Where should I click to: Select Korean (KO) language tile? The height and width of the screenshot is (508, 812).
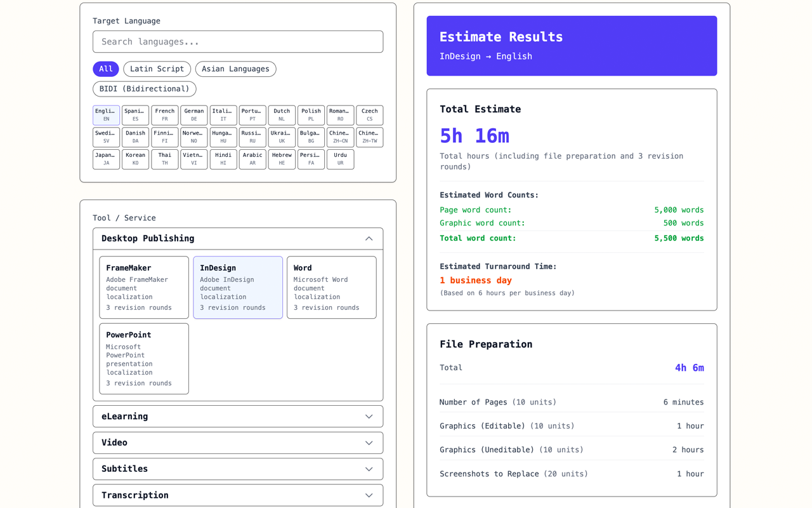click(x=135, y=159)
